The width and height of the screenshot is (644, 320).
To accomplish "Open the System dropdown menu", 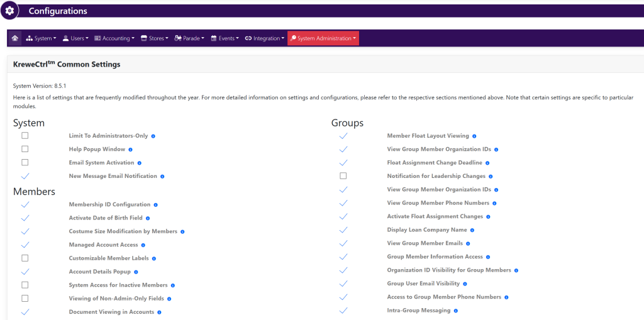I will [42, 38].
